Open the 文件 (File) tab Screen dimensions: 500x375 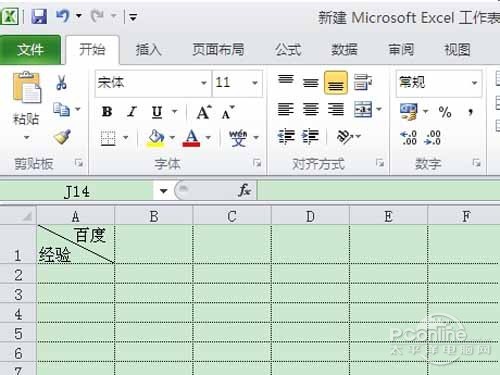pos(30,50)
